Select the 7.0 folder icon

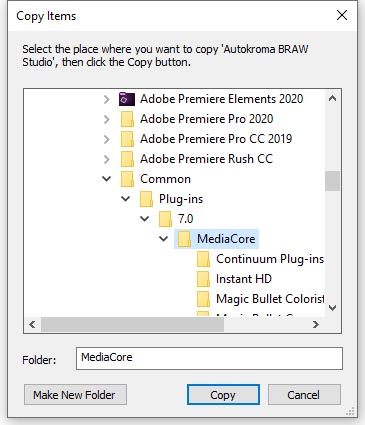point(165,219)
